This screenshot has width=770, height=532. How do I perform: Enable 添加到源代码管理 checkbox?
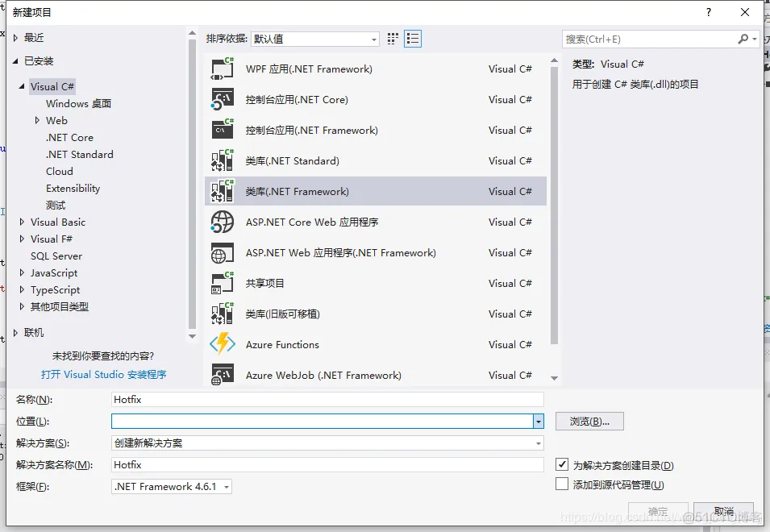(562, 484)
